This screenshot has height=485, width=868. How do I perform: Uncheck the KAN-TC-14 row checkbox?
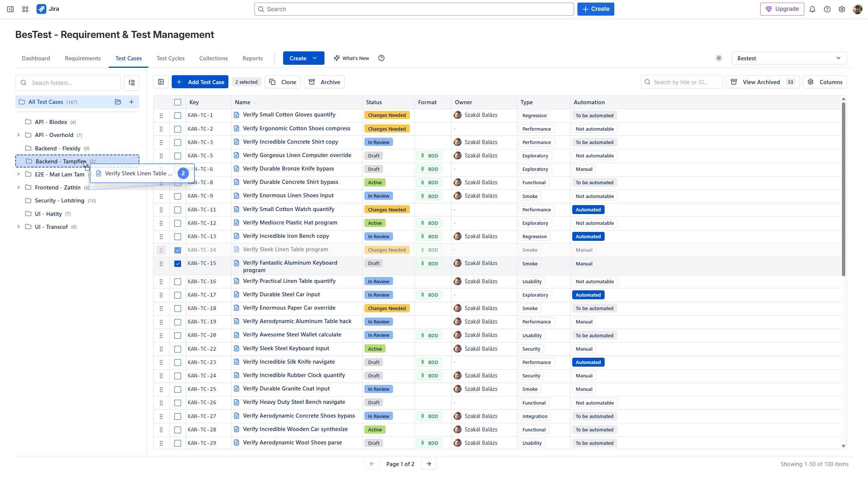(x=178, y=250)
